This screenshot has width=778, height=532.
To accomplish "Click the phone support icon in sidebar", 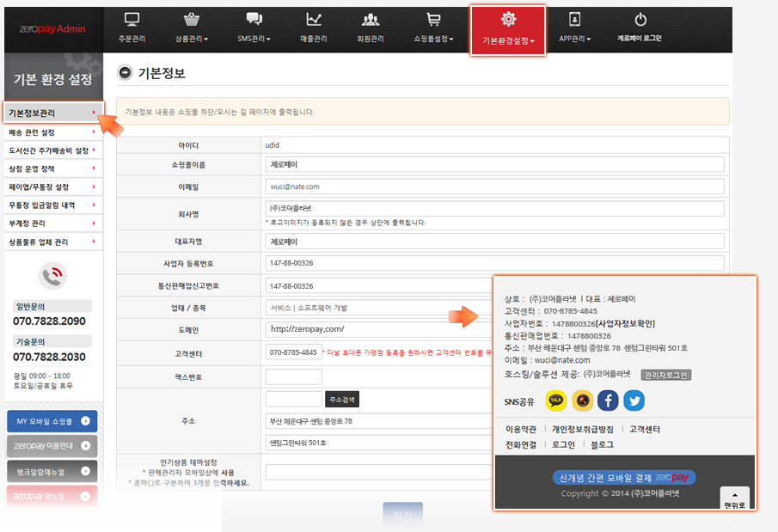I will 52,276.
